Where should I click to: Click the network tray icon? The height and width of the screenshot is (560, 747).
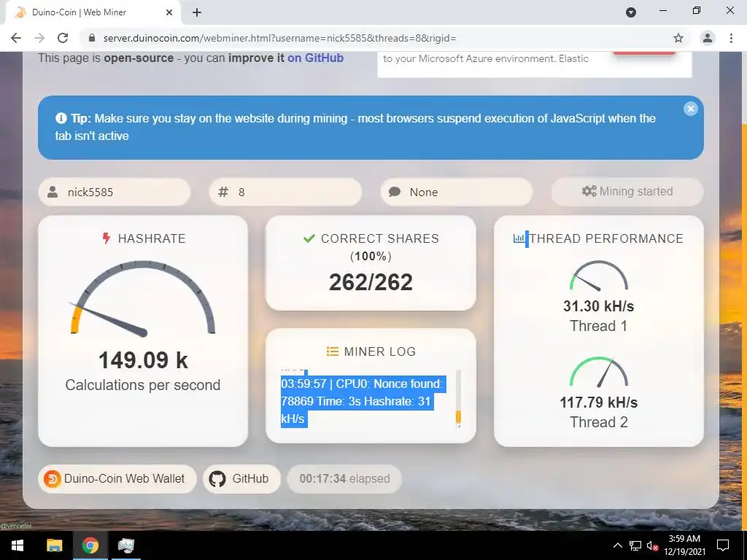635,545
